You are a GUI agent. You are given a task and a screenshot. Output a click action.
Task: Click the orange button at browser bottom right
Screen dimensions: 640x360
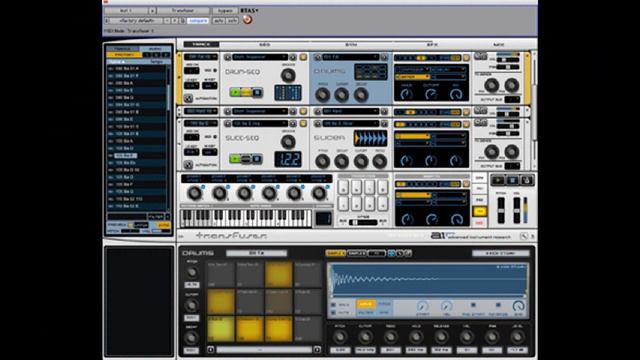coord(164,225)
